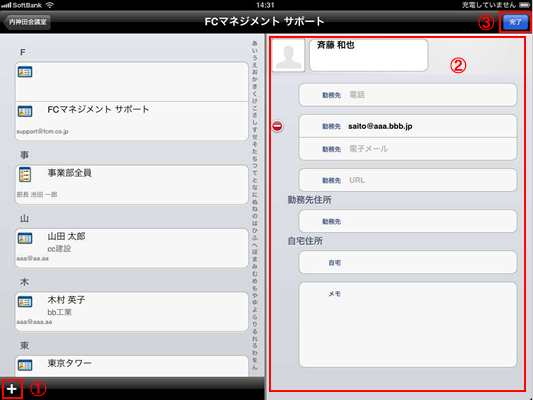Tap the メモ notes area

[x=408, y=325]
